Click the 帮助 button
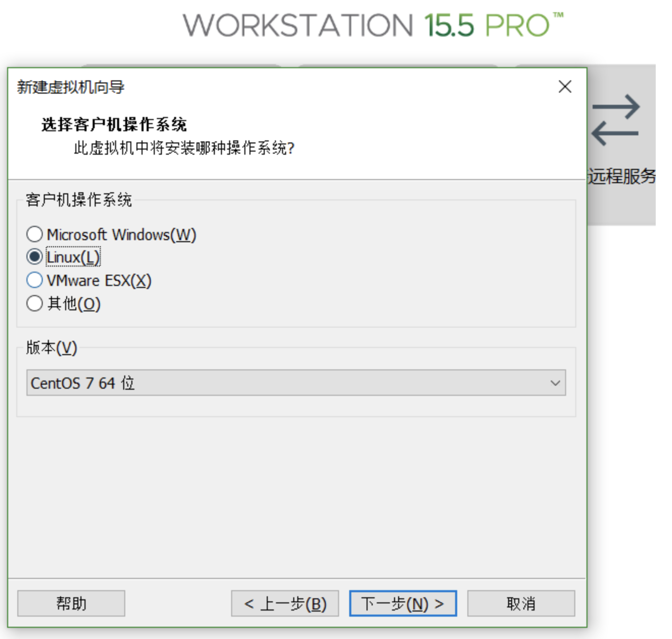 click(x=71, y=603)
